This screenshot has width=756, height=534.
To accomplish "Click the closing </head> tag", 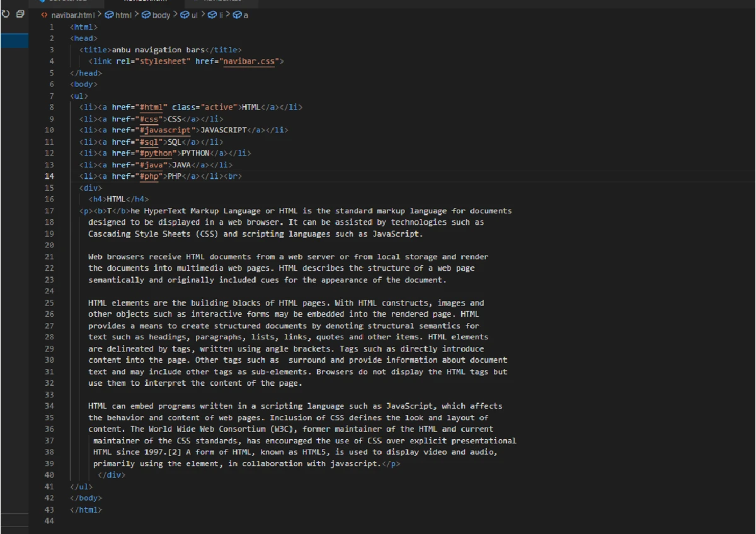I will coord(86,72).
